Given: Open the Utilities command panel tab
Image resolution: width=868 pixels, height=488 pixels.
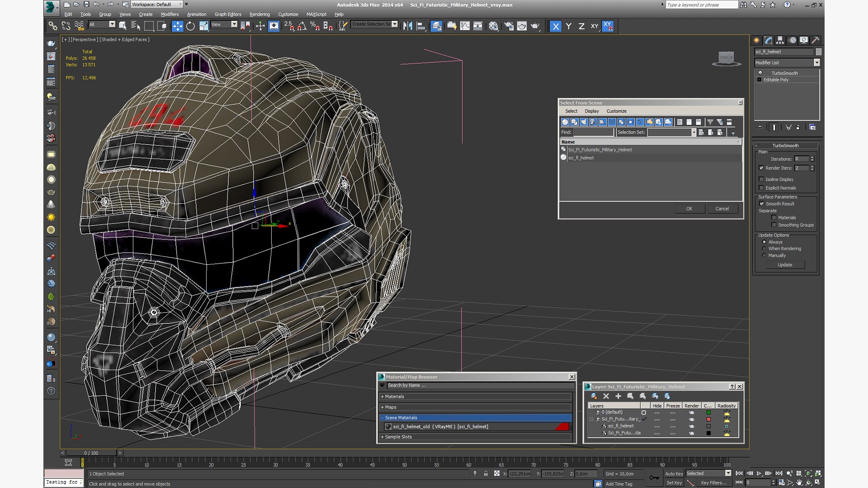Looking at the screenshot, I should click(815, 40).
